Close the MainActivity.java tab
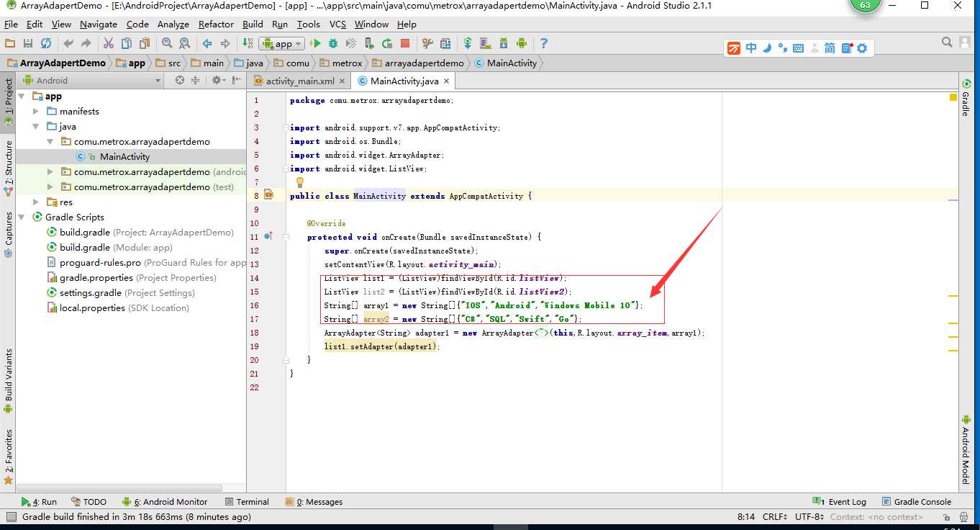The width and height of the screenshot is (980, 530). 447,81
